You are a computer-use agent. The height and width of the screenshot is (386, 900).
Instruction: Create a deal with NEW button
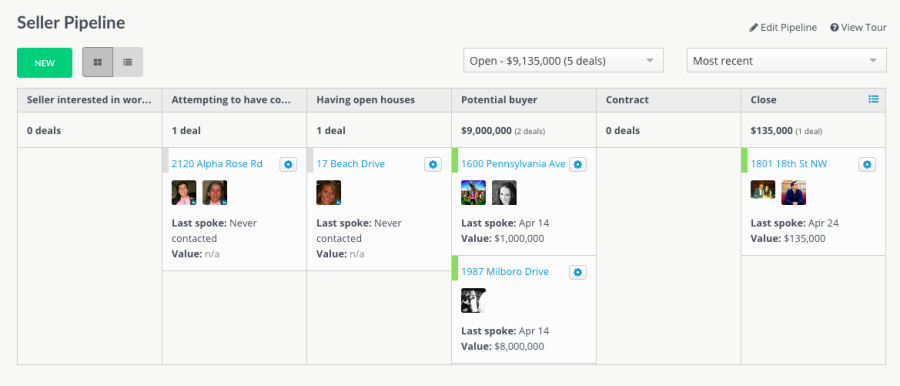coord(45,63)
